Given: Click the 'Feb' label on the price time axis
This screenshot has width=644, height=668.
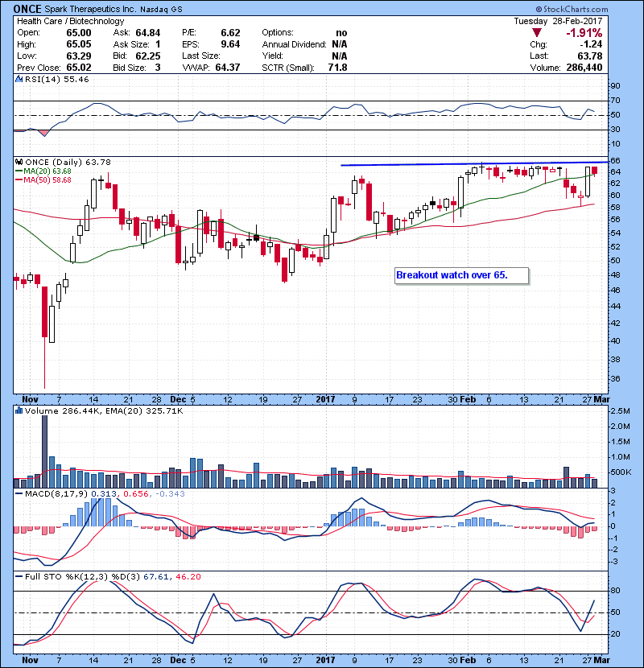Looking at the screenshot, I should [x=468, y=399].
